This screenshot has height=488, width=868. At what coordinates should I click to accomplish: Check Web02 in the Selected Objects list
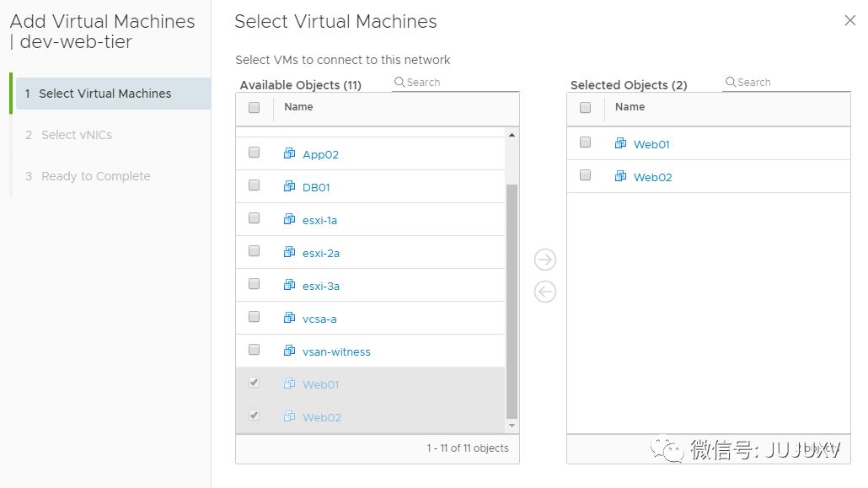point(585,175)
